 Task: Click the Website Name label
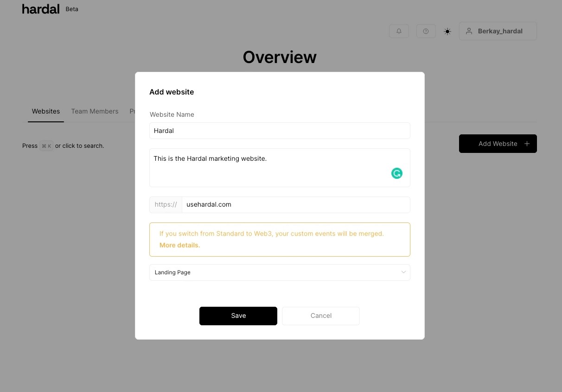click(x=172, y=114)
